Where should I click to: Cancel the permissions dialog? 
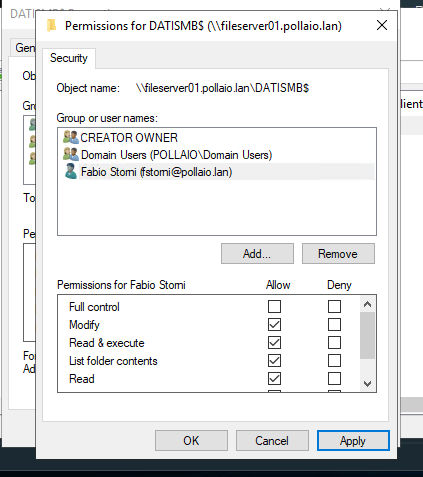[x=272, y=441]
